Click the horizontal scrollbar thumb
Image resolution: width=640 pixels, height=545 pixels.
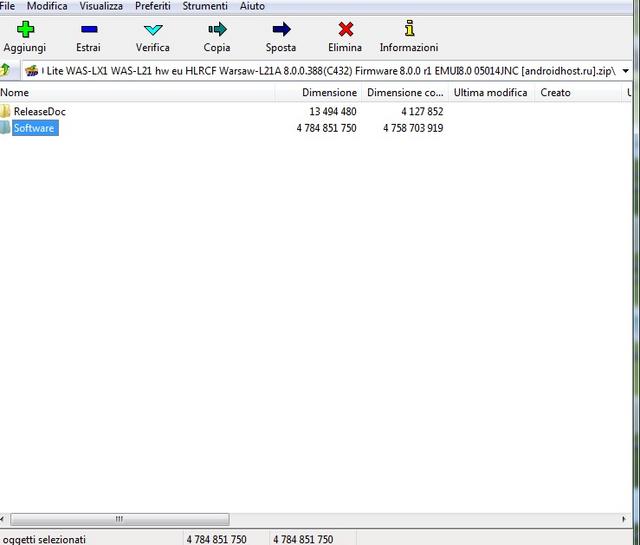point(120,519)
